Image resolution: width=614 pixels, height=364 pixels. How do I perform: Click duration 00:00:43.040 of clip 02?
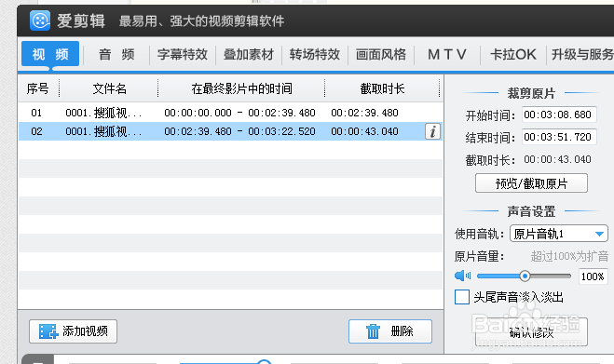pos(364,131)
